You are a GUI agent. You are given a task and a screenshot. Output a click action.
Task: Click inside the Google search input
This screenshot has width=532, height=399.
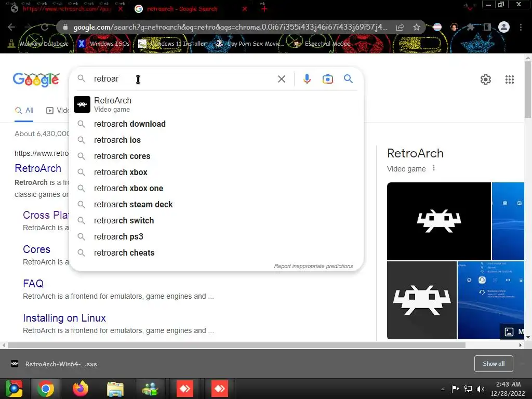point(183,79)
